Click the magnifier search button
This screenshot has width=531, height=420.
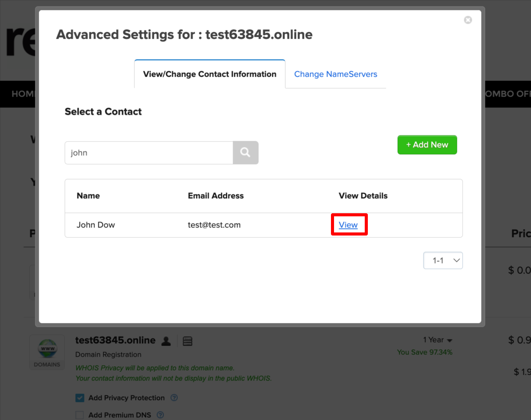click(245, 153)
